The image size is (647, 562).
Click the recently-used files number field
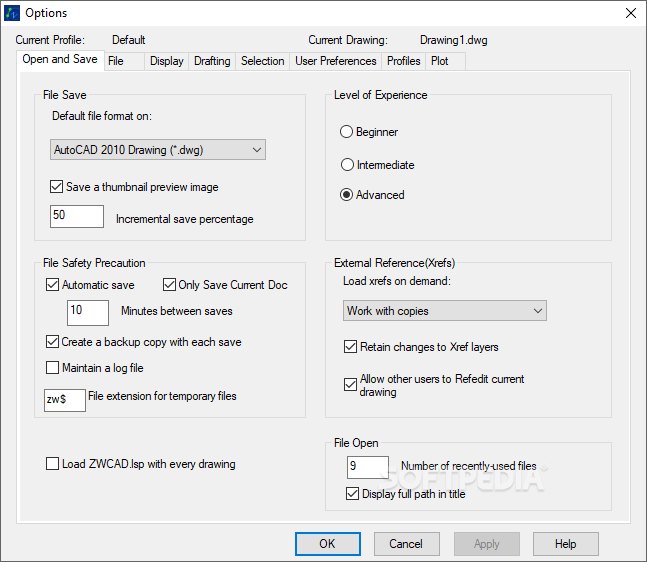point(368,467)
